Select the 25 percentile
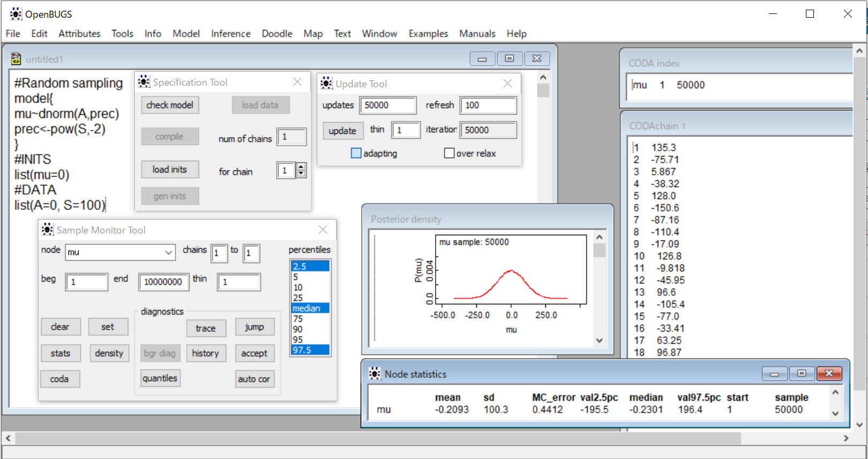 310,298
